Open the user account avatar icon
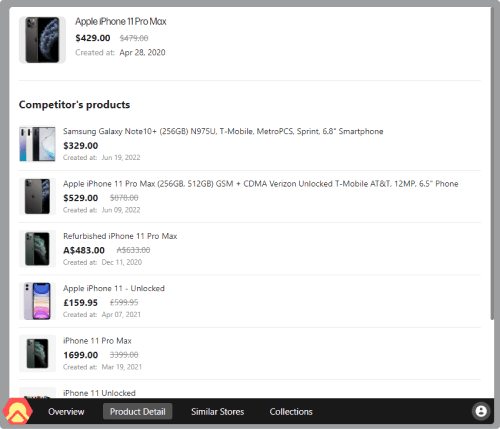 pyautogui.click(x=481, y=411)
